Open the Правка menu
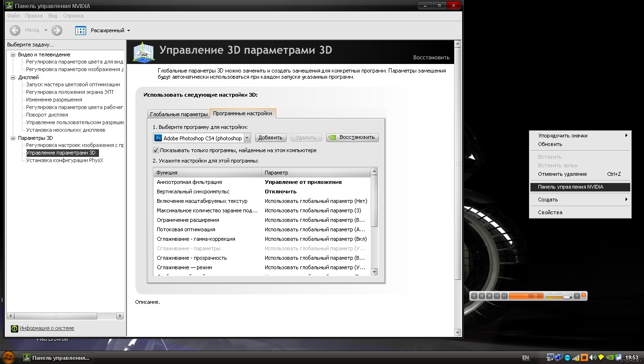Viewport: 644px width, 364px height. 34,16
